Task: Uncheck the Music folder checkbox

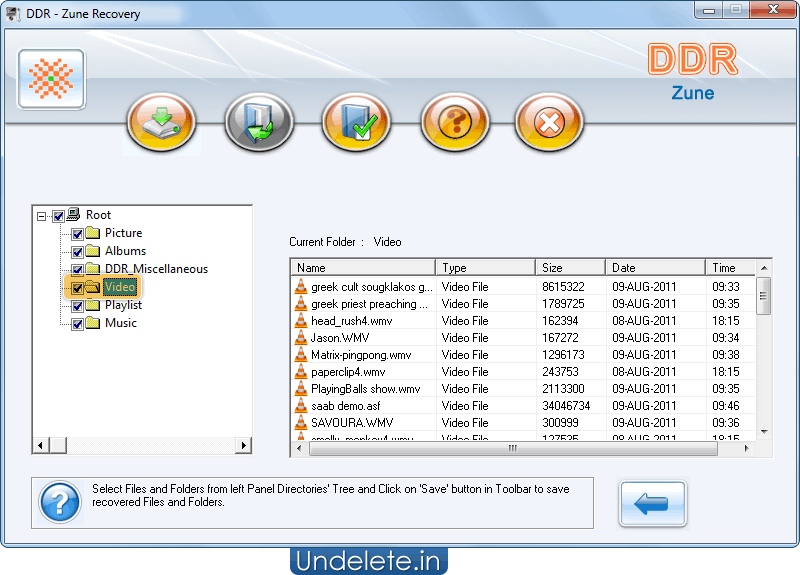Action: point(77,324)
